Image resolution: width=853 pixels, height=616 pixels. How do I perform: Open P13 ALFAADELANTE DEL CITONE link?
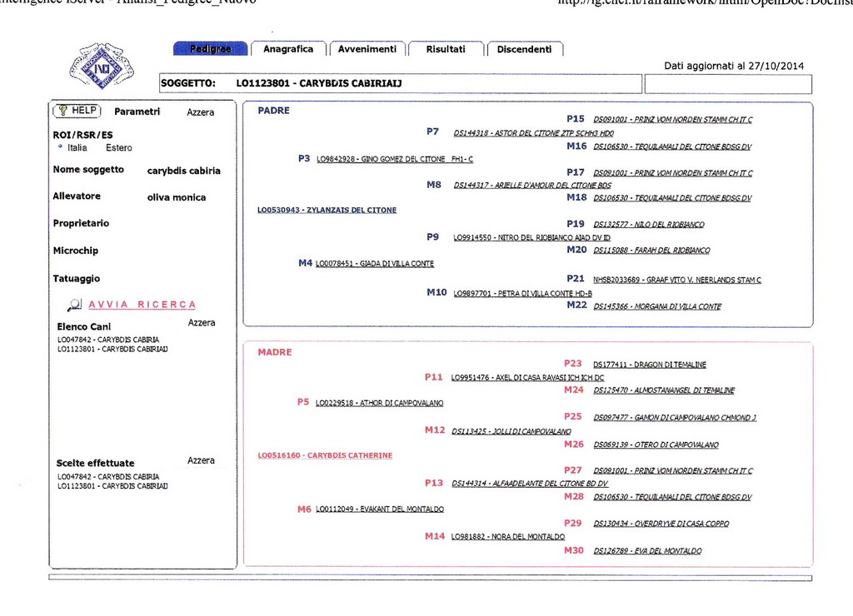[530, 484]
